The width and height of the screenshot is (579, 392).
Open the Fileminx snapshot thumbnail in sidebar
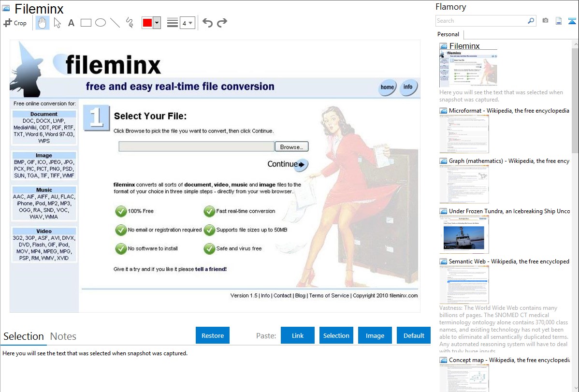(468, 68)
